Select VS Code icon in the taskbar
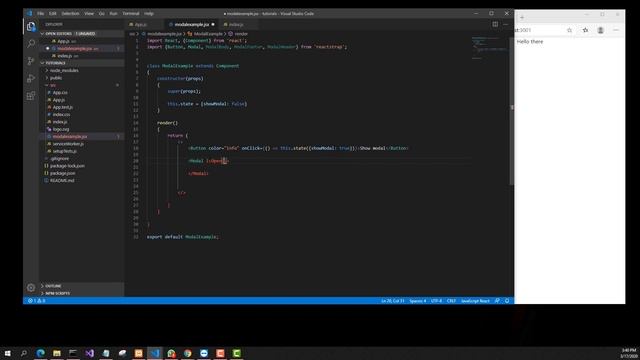The height and width of the screenshot is (360, 640). pos(155,353)
